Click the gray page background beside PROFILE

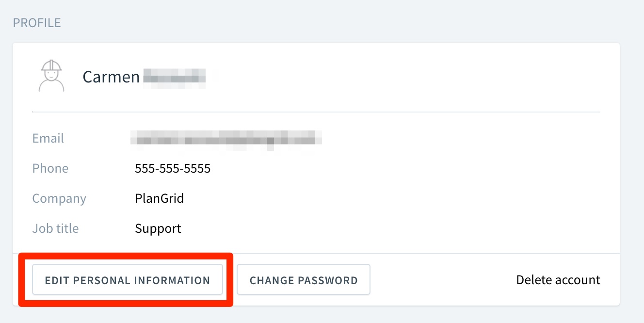pyautogui.click(x=339, y=23)
